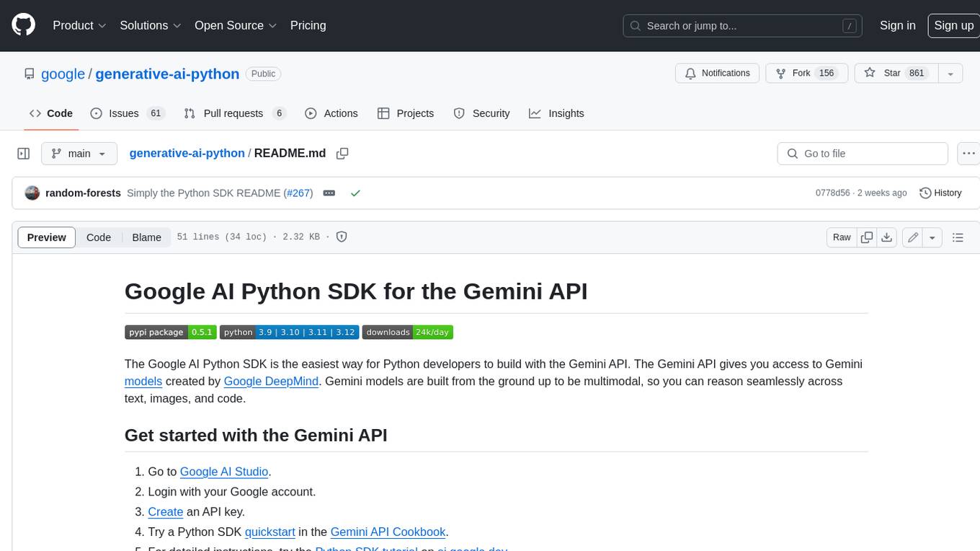The height and width of the screenshot is (551, 980).
Task: Click the file security shield icon
Action: pyautogui.click(x=342, y=237)
